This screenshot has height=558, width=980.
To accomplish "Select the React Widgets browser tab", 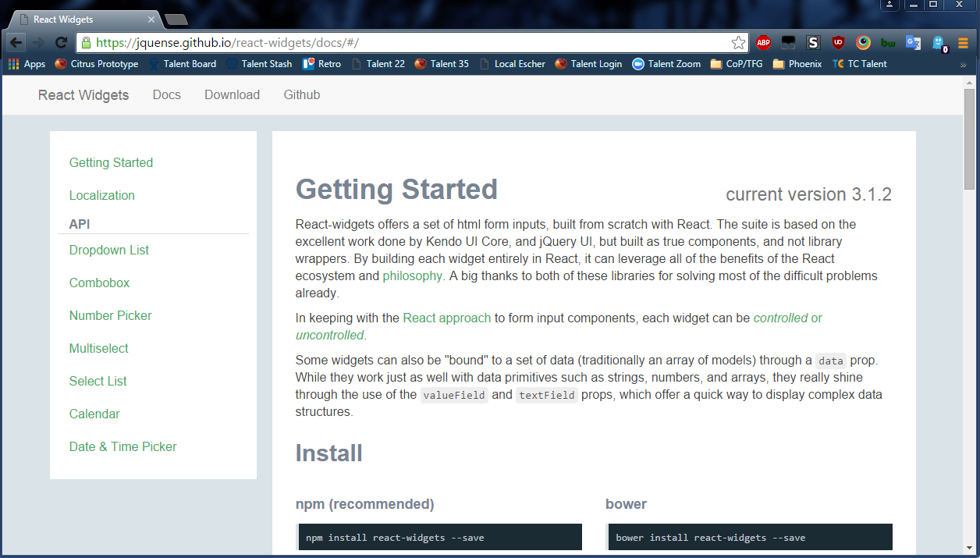I will pos(84,20).
